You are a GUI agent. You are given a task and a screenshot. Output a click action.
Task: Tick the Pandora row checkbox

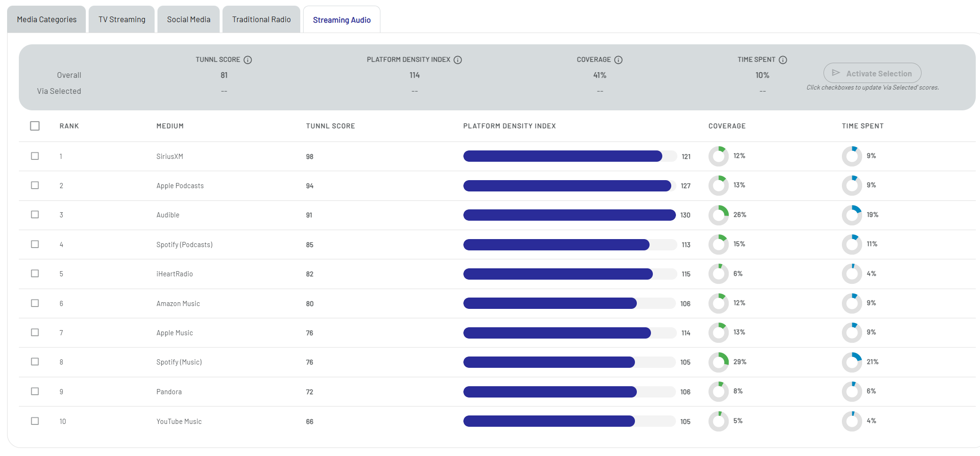pos(35,391)
